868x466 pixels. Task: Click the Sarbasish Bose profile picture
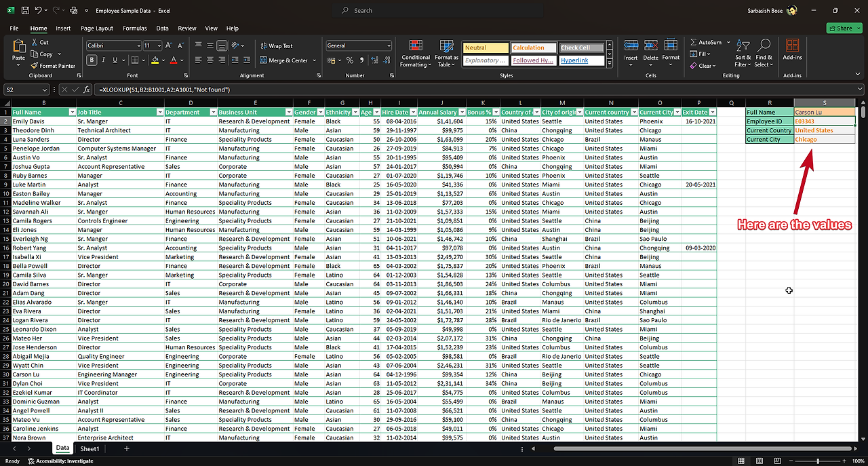[791, 10]
